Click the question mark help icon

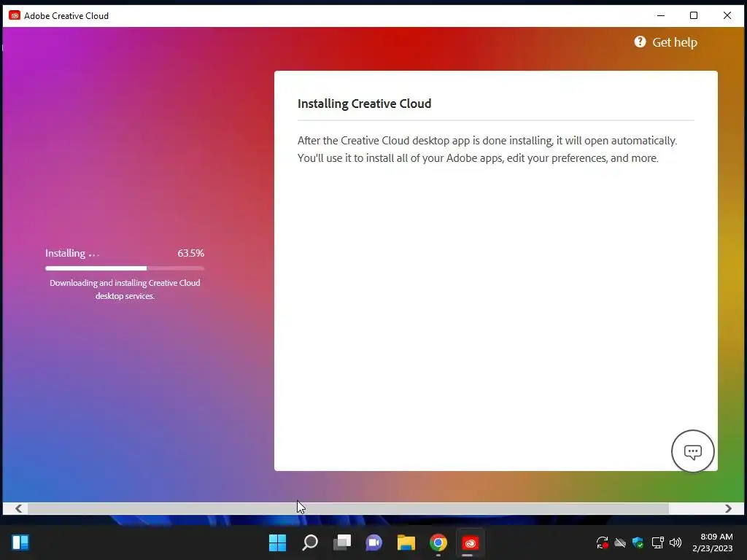640,42
